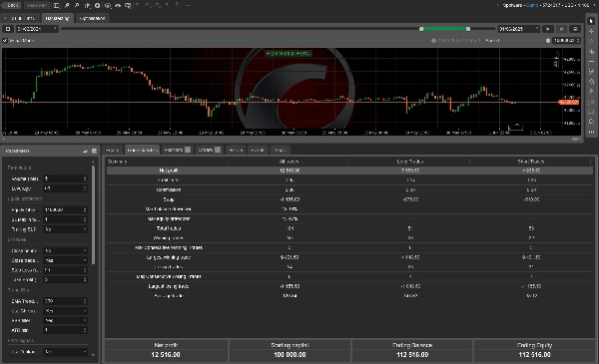Switch to the Optimisation tab
The width and height of the screenshot is (599, 364).
pos(92,18)
